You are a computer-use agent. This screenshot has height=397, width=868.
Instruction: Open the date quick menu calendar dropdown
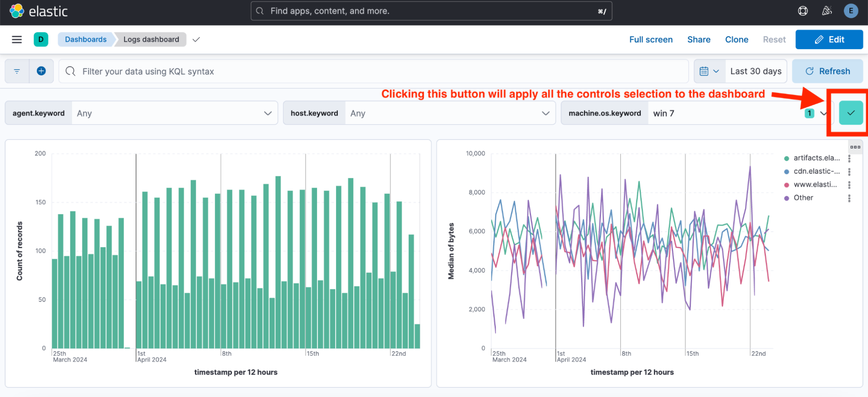[x=710, y=71]
